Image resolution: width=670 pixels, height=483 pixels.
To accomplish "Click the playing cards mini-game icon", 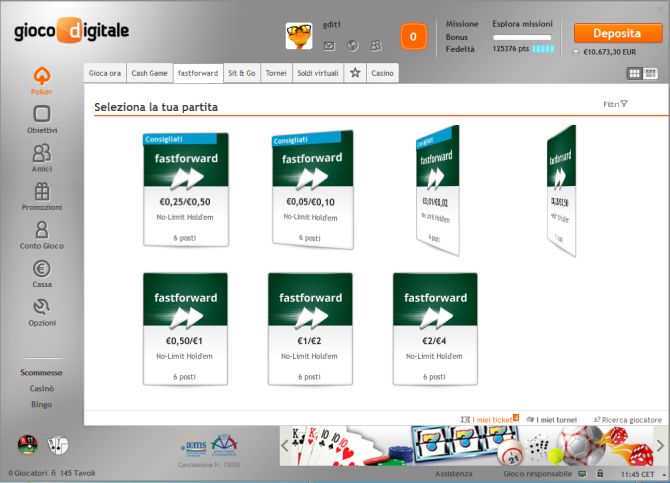I will coord(58,445).
